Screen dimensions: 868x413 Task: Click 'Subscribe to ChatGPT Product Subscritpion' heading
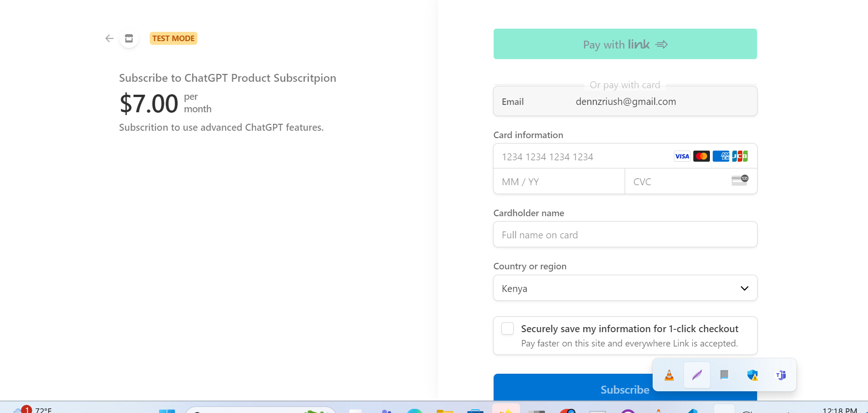coord(227,78)
